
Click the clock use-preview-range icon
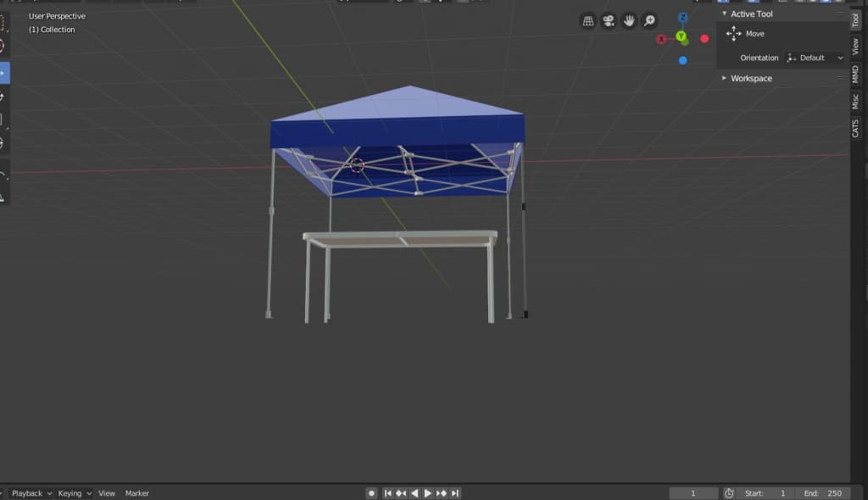729,493
